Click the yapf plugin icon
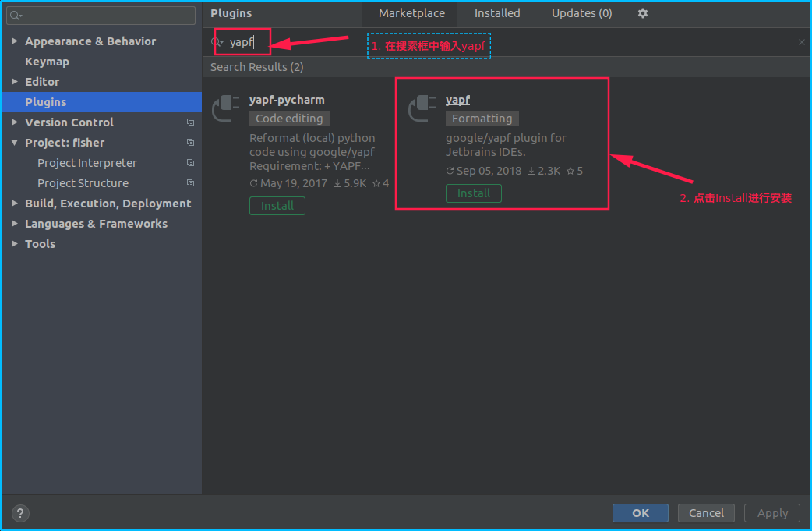The width and height of the screenshot is (812, 531). click(x=421, y=108)
